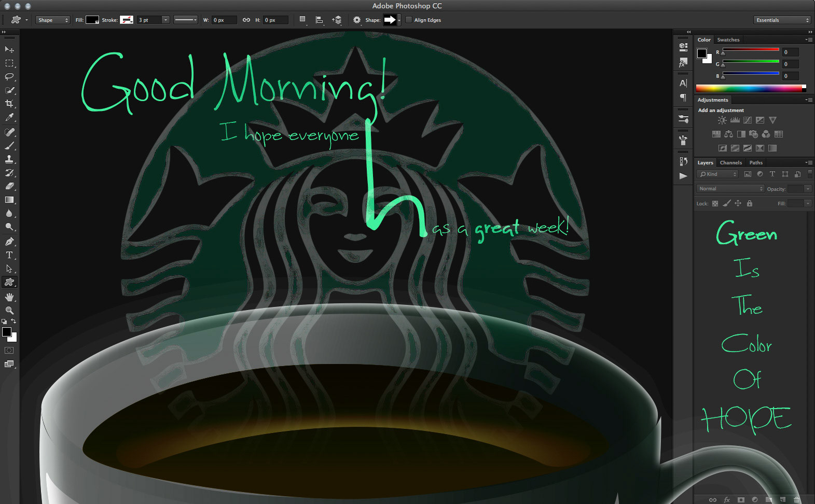Select the Quick Selection tool
Viewport: 815px width, 504px height.
pos(9,90)
